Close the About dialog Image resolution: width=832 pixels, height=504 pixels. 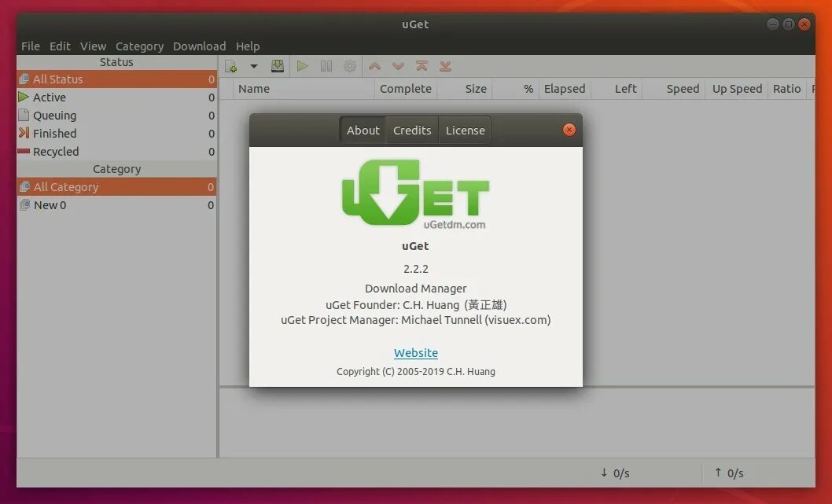(x=569, y=130)
